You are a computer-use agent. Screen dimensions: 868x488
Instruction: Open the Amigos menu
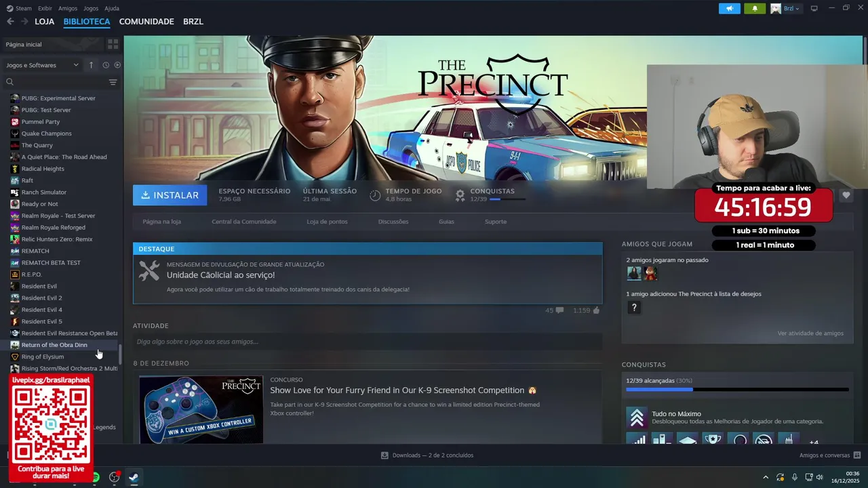pyautogui.click(x=68, y=8)
